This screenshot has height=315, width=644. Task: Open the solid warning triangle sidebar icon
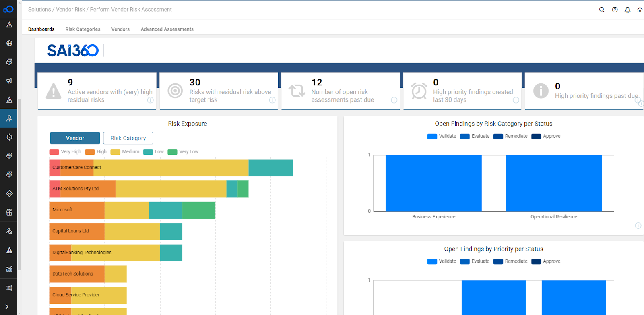pyautogui.click(x=9, y=250)
